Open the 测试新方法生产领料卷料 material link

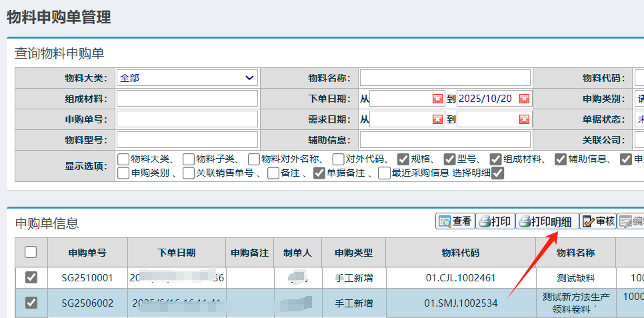[576, 303]
